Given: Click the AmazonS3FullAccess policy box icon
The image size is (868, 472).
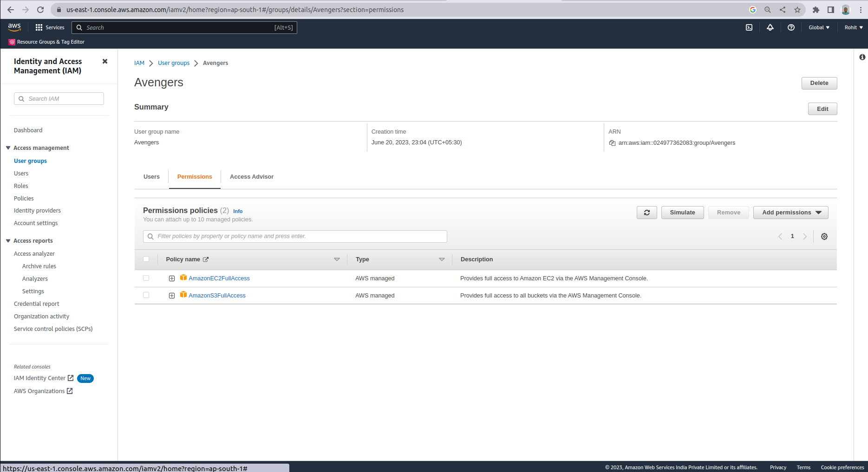Looking at the screenshot, I should coord(183,295).
